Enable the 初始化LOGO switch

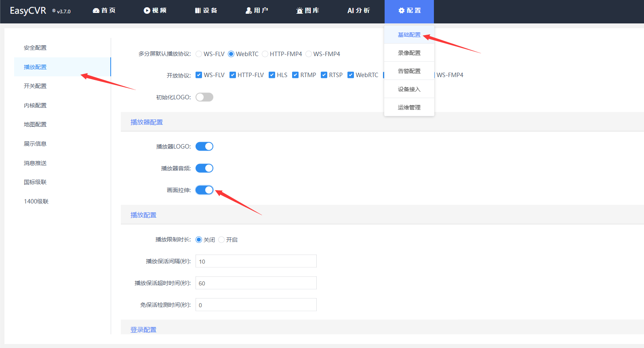click(204, 97)
